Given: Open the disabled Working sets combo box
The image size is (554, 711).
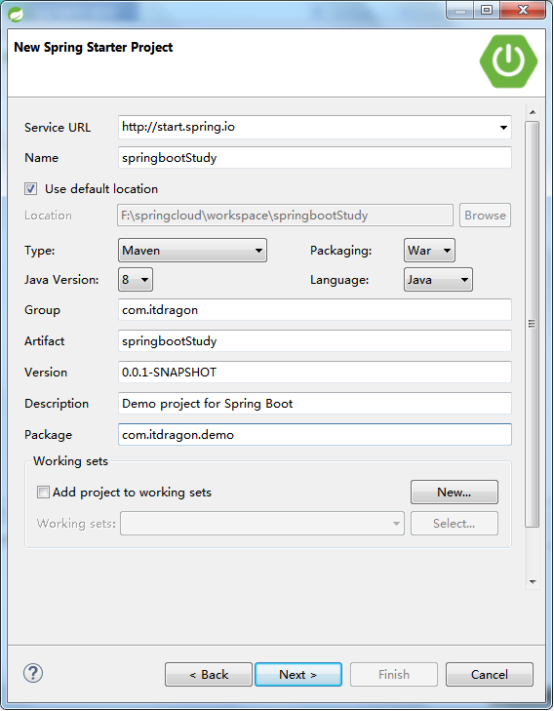Looking at the screenshot, I should click(262, 523).
